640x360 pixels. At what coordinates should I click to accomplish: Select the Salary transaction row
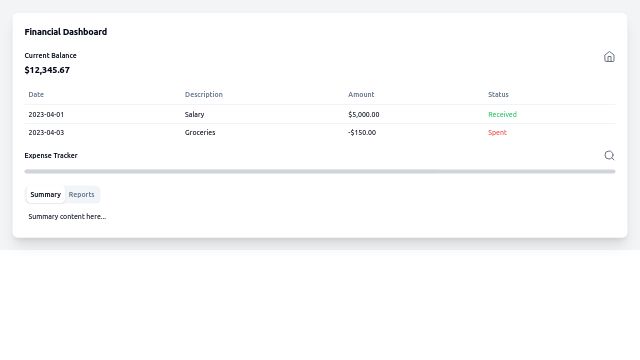[x=320, y=114]
